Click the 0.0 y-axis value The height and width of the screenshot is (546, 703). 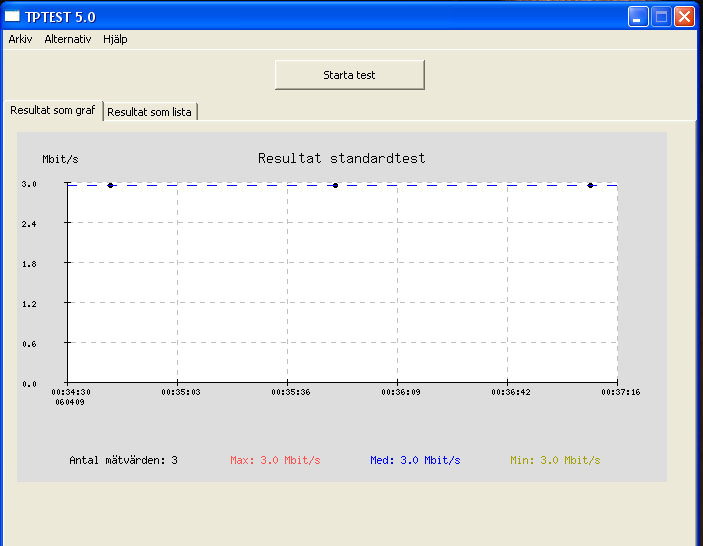click(29, 384)
